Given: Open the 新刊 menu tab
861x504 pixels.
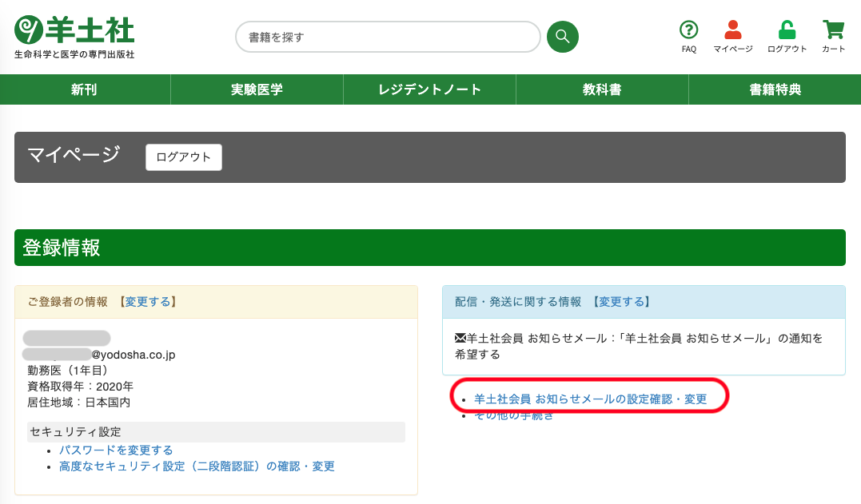Looking at the screenshot, I should [x=85, y=89].
